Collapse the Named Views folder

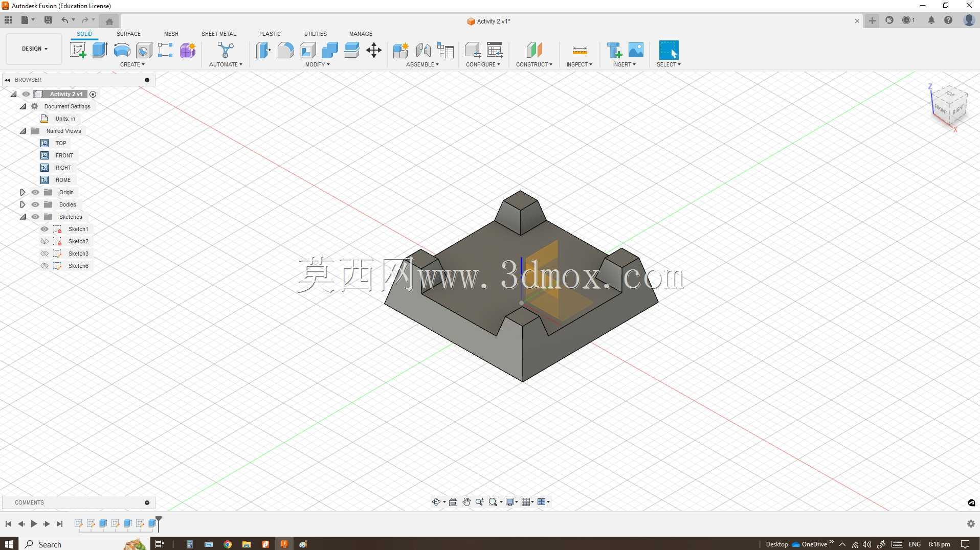tap(23, 131)
